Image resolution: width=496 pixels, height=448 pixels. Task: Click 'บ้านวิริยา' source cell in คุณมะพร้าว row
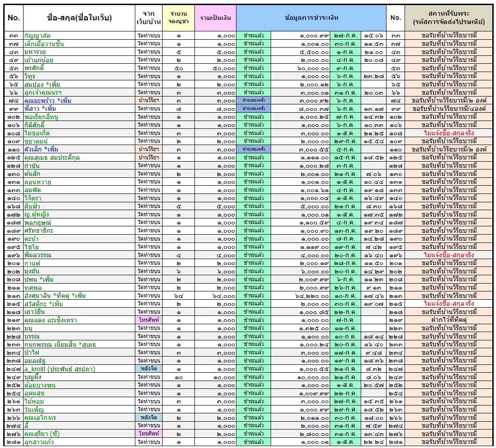pyautogui.click(x=149, y=100)
